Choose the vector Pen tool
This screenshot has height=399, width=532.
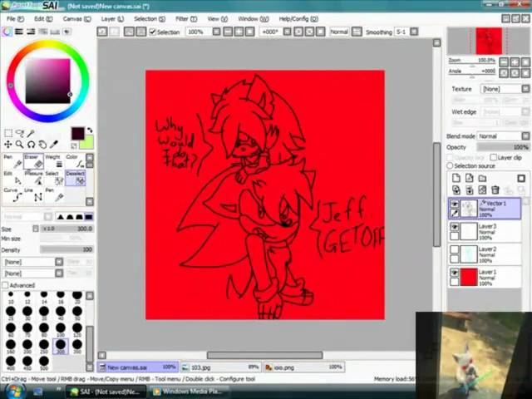coord(12,161)
